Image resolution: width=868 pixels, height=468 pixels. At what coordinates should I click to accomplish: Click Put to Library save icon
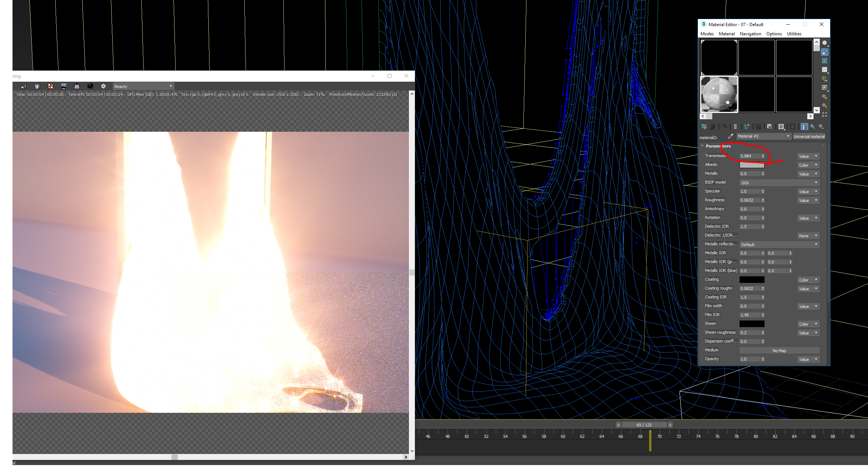coord(770,127)
